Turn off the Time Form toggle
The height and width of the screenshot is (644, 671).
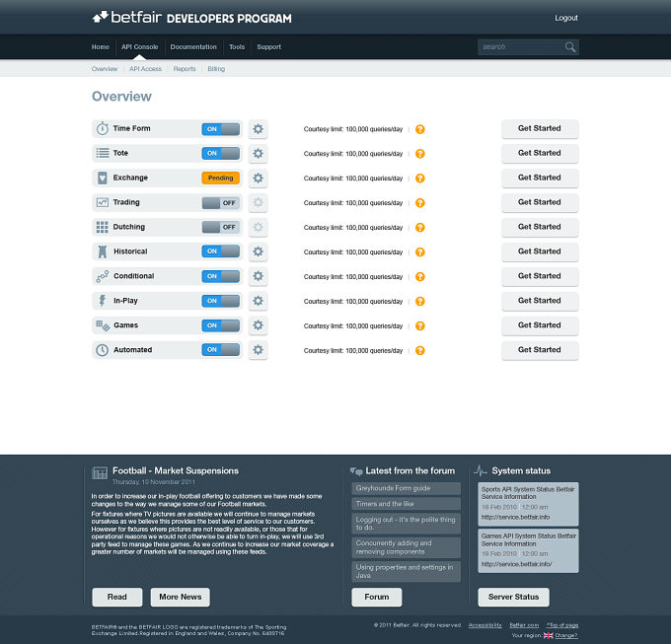(x=220, y=129)
